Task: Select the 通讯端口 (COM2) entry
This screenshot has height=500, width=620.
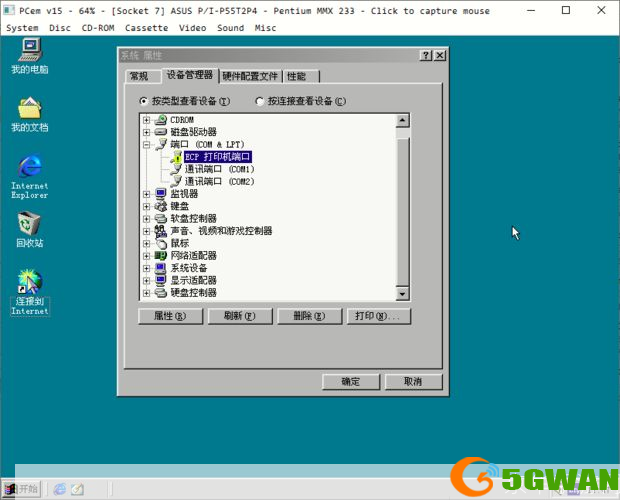Action: click(219, 181)
